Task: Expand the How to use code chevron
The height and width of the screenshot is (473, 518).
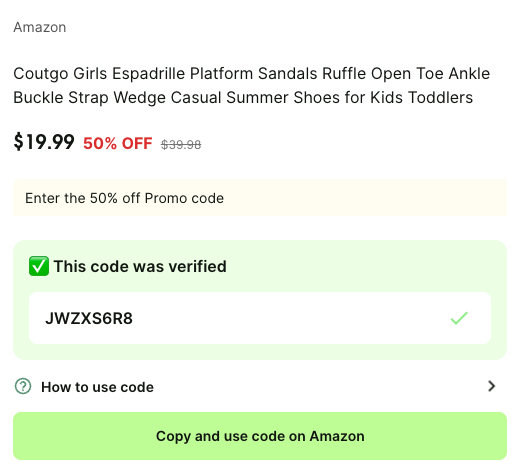Action: (x=491, y=386)
